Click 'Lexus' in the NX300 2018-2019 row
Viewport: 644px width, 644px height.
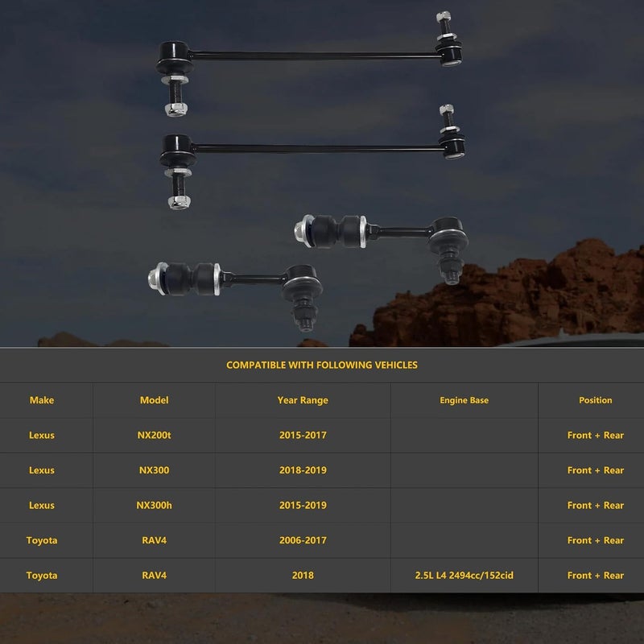point(42,470)
